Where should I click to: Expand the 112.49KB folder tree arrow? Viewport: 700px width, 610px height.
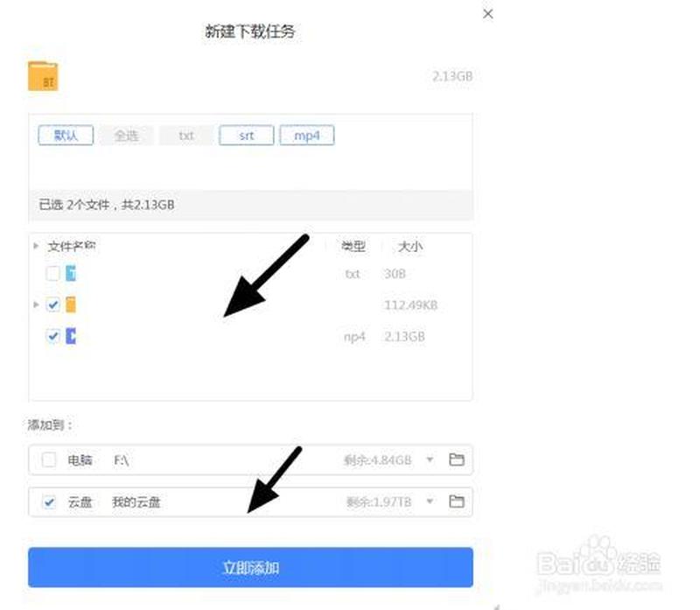[36, 305]
